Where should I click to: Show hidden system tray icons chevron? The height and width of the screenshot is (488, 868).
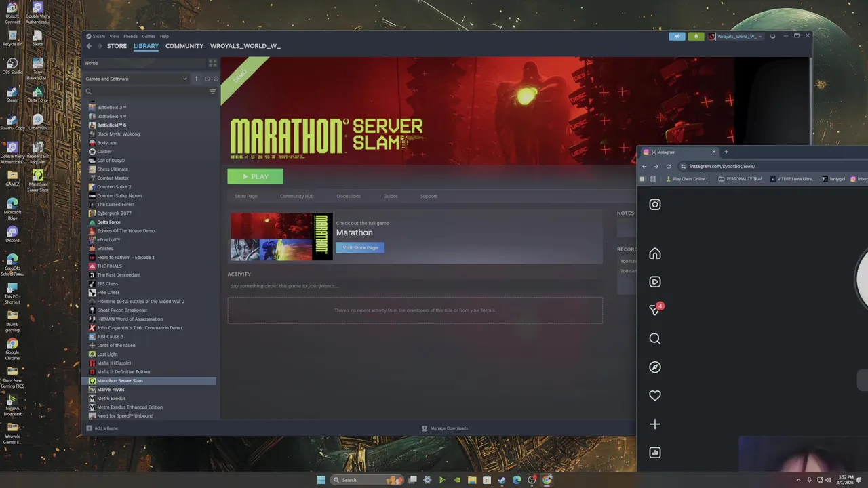click(798, 480)
